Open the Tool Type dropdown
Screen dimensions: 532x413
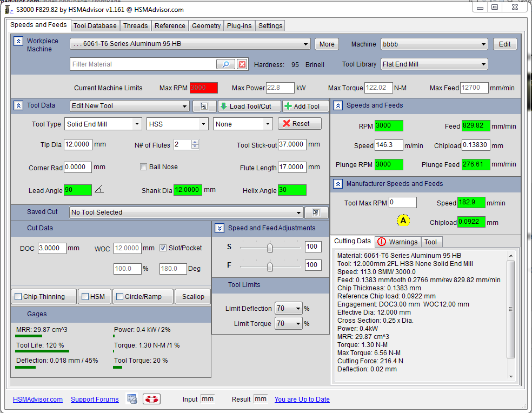click(103, 124)
